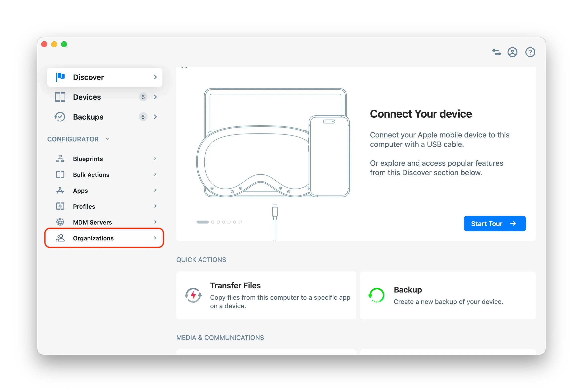Open the Backups chevron arrow
This screenshot has height=392, width=583.
pyautogui.click(x=155, y=117)
